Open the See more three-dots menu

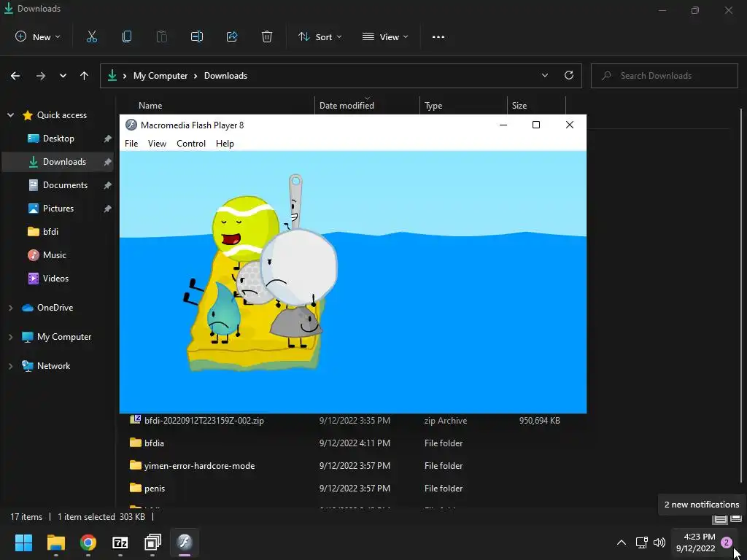(438, 36)
